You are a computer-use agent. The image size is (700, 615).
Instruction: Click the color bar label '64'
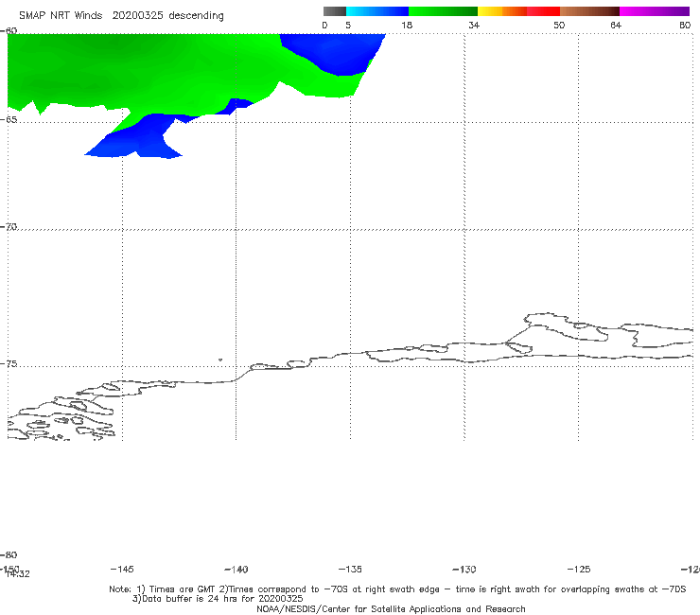click(x=616, y=25)
